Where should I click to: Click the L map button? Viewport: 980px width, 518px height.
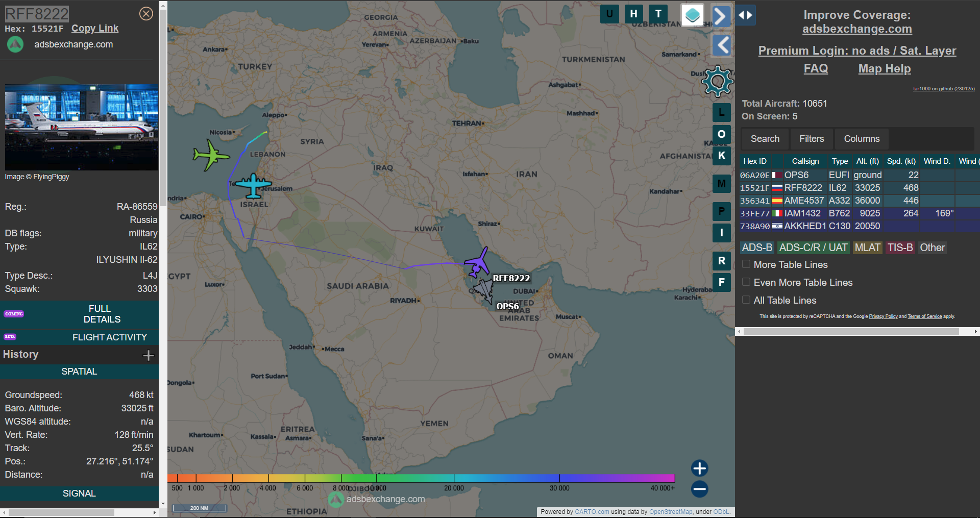pos(722,113)
